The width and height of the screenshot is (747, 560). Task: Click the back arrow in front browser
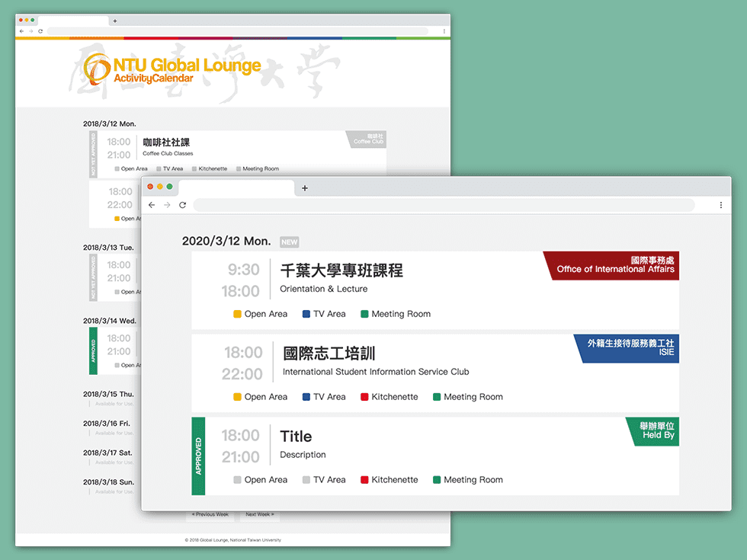[x=152, y=205]
